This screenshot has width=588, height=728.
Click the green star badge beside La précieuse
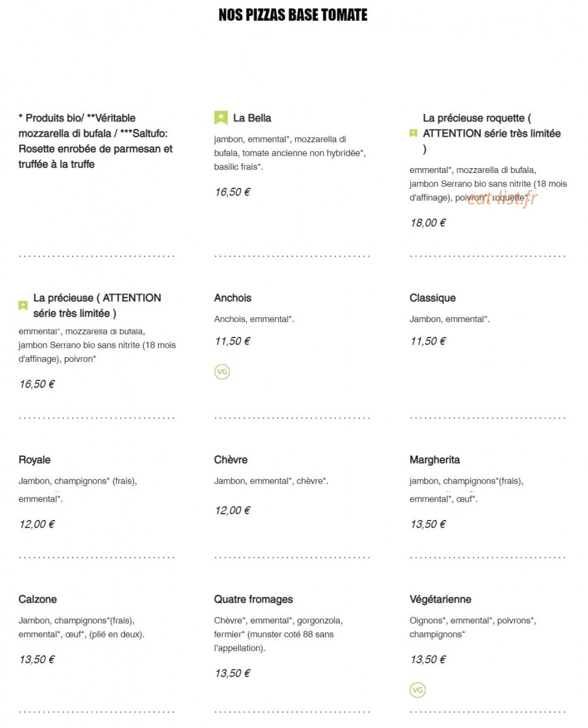(23, 305)
